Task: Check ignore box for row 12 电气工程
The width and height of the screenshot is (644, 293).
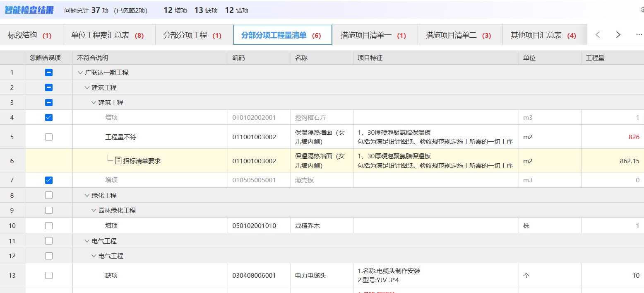Action: click(49, 256)
